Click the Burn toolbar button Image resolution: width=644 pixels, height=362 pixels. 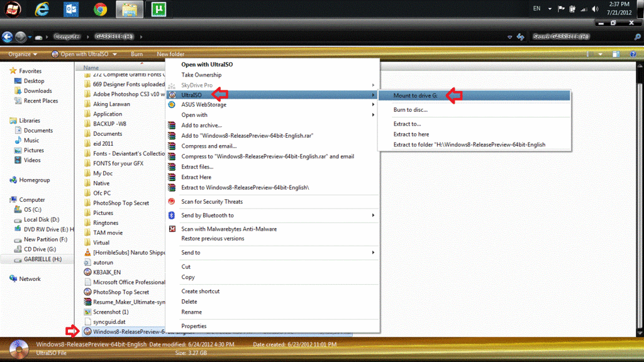[136, 54]
